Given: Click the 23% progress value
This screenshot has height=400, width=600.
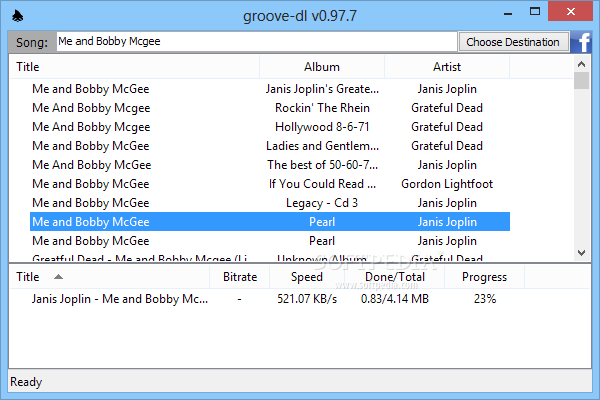Looking at the screenshot, I should pos(485,299).
